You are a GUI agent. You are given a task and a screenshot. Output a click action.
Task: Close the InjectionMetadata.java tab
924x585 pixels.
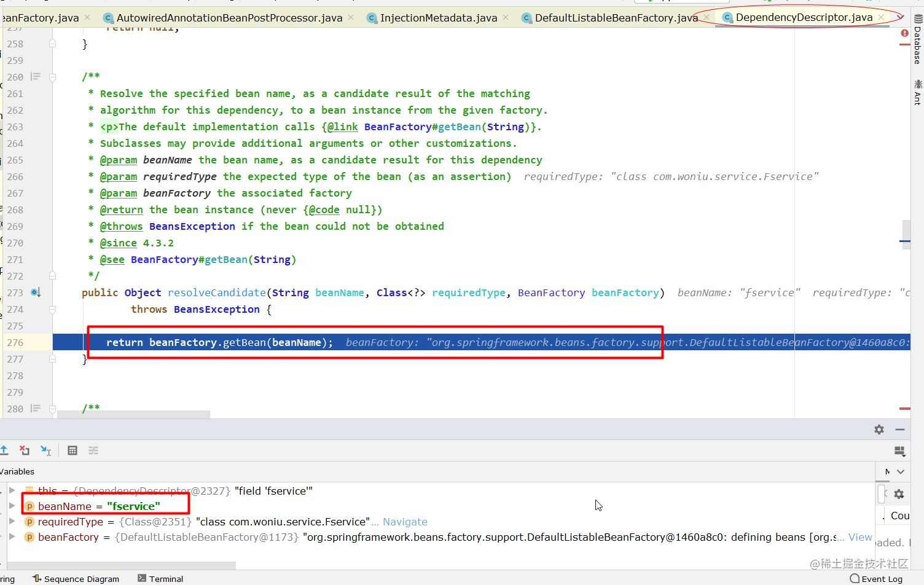[506, 17]
